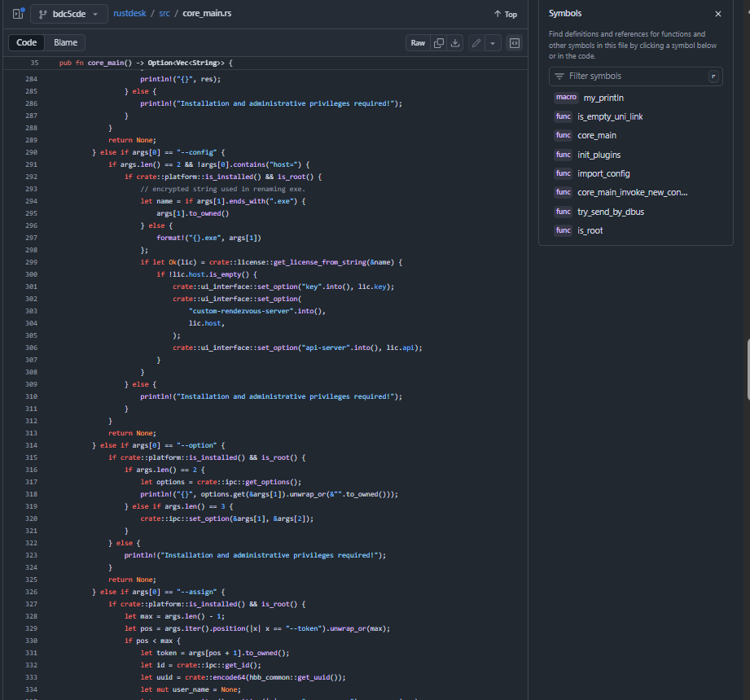Click the page vertical scrollbar thumb

coord(748,369)
